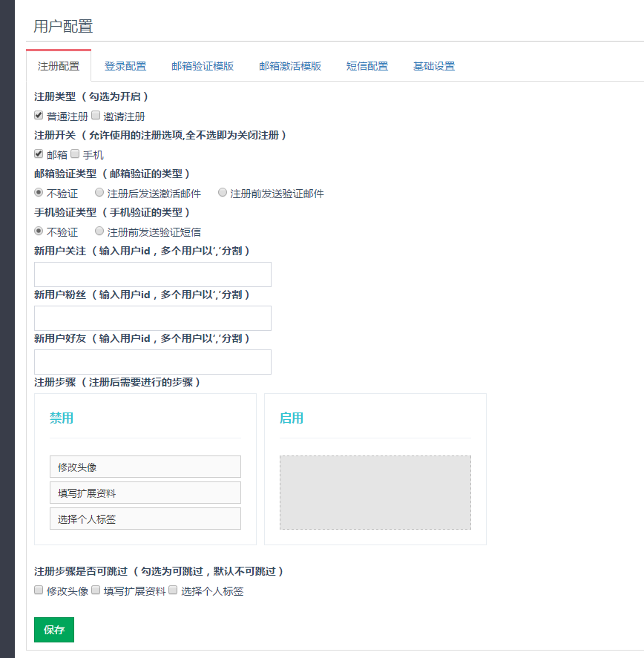The image size is (644, 658).
Task: Uncheck the 邮箱 registration option
Action: [x=39, y=154]
